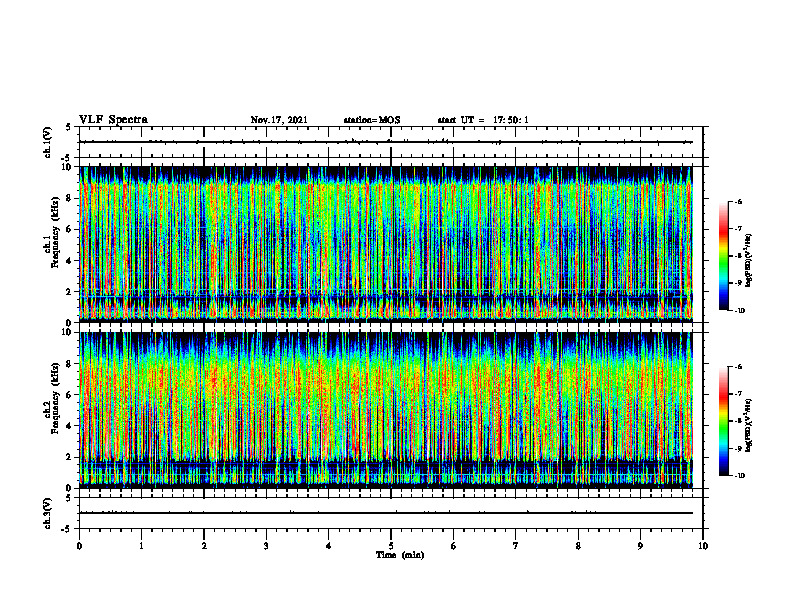Click the time axis tick label '5'
Viewport: 792px width, 612px height.
click(391, 546)
